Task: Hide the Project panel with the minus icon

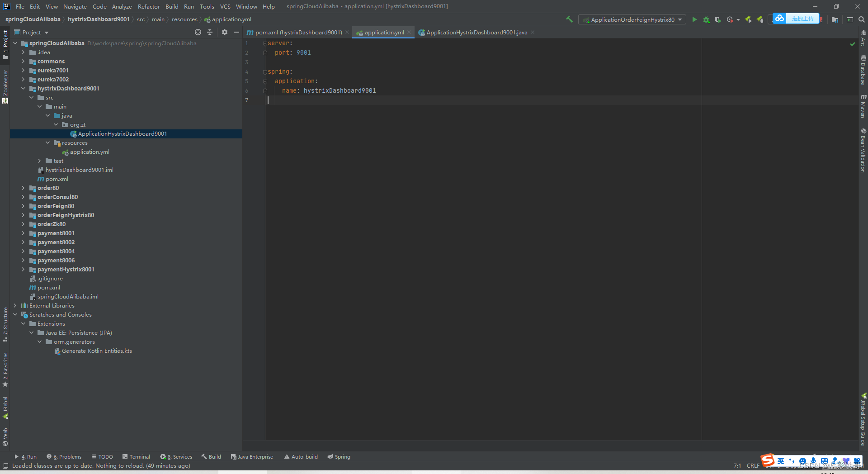Action: 236,32
